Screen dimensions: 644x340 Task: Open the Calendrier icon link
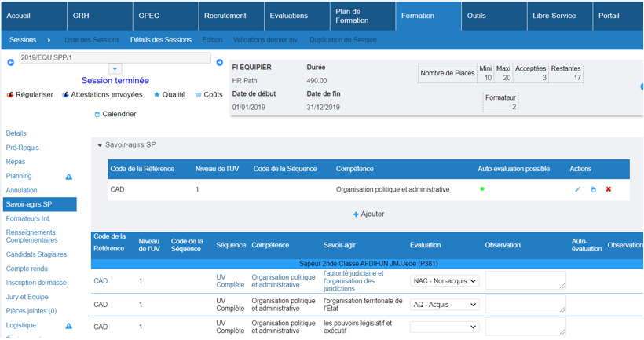97,115
